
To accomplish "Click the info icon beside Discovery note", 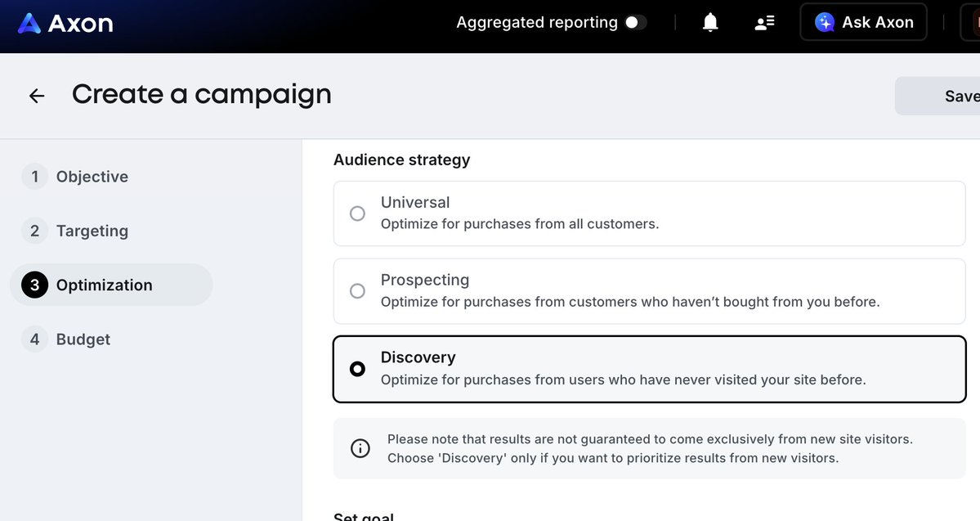I will 360,448.
